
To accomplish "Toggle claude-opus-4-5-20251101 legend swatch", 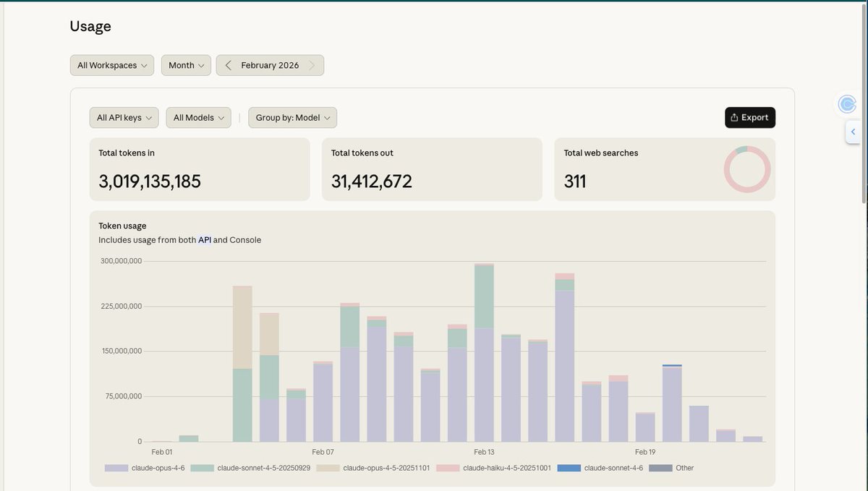I will pos(328,468).
